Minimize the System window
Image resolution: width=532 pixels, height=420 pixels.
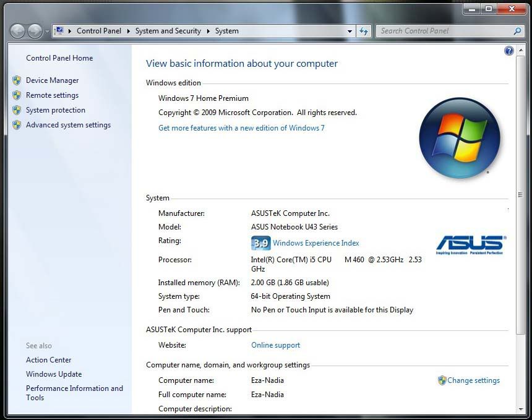point(472,9)
